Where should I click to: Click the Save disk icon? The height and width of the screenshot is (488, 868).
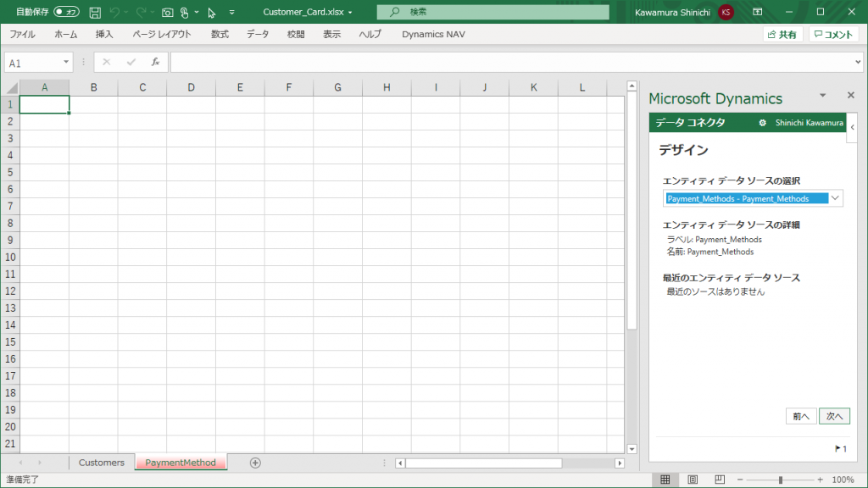click(95, 12)
